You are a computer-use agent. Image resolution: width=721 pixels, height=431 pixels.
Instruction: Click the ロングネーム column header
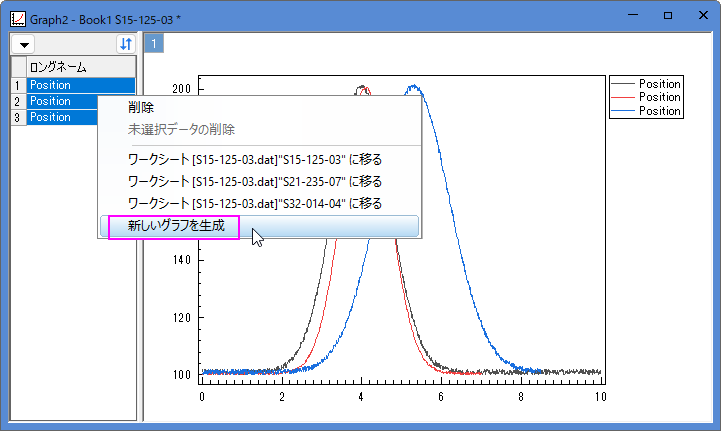[x=81, y=67]
